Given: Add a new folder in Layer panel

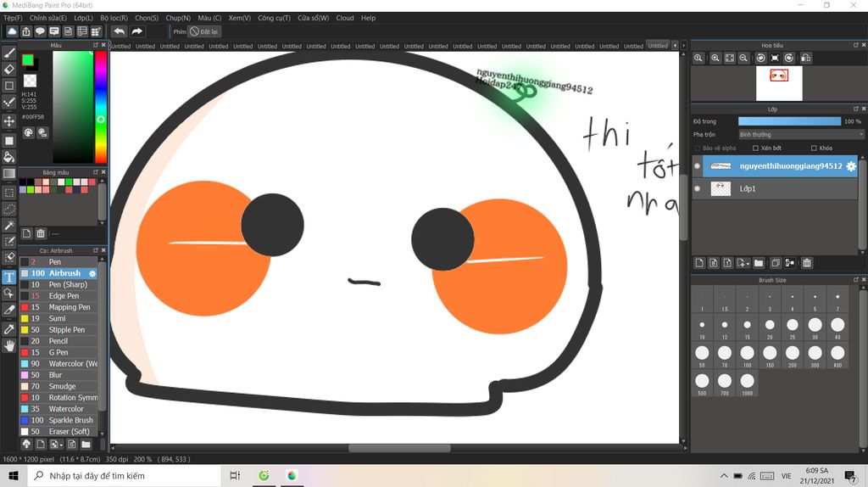Looking at the screenshot, I should (x=759, y=263).
